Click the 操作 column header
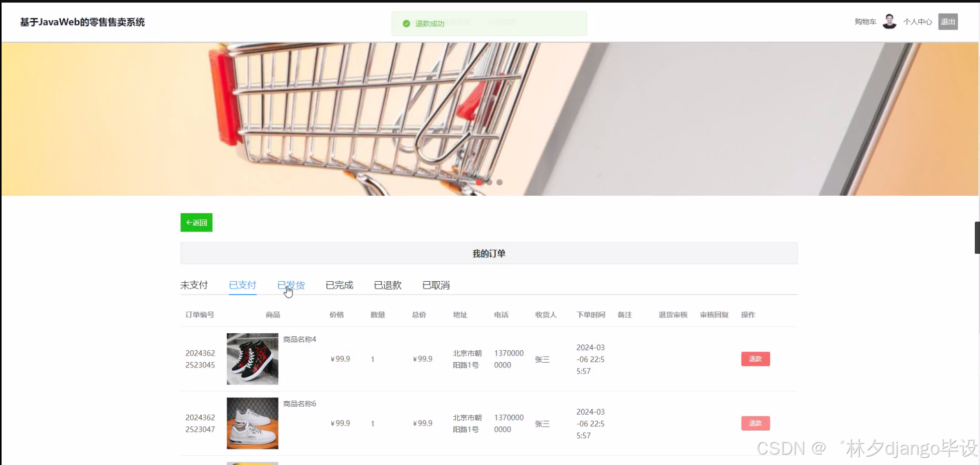This screenshot has height=465, width=980. [x=748, y=314]
